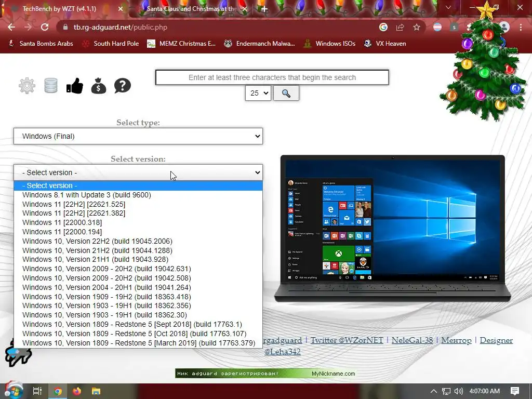Choose the '- Select version -' option

point(138,185)
